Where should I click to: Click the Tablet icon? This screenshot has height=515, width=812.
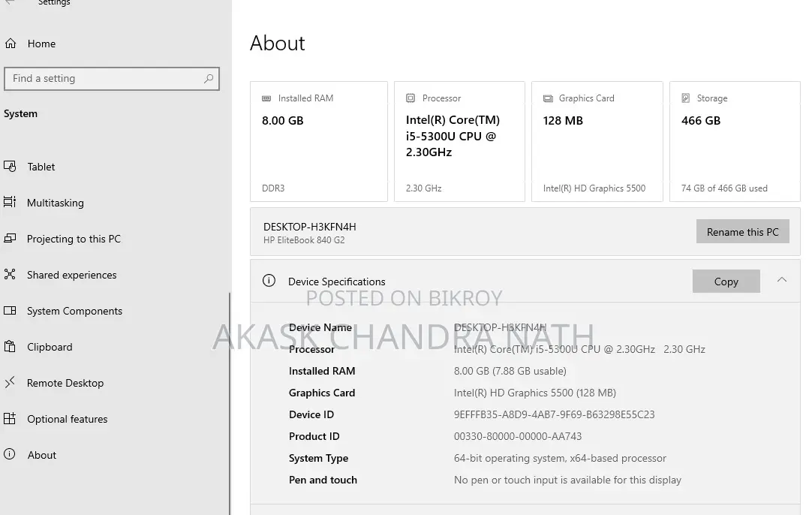click(10, 167)
